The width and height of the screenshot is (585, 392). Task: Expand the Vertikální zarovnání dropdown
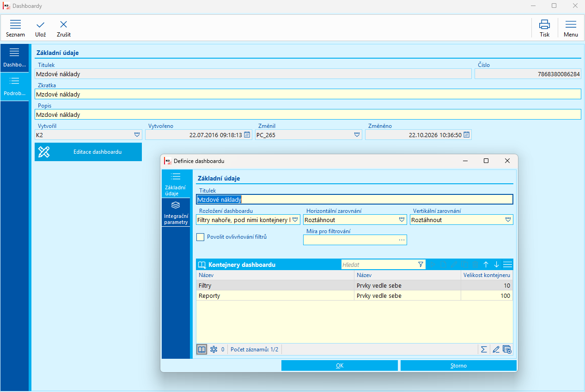508,220
